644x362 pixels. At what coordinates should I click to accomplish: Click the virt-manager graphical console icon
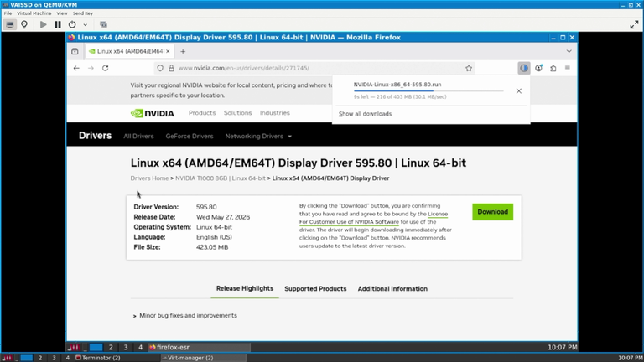coord(9,24)
